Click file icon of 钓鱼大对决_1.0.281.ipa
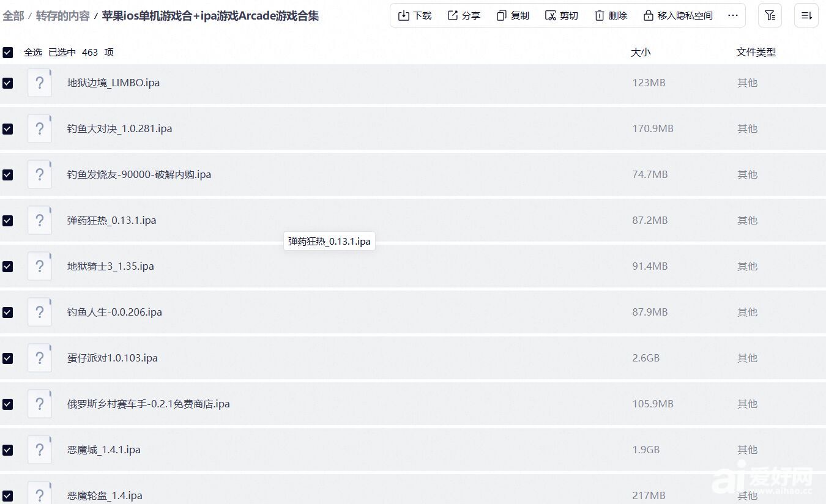 40,128
